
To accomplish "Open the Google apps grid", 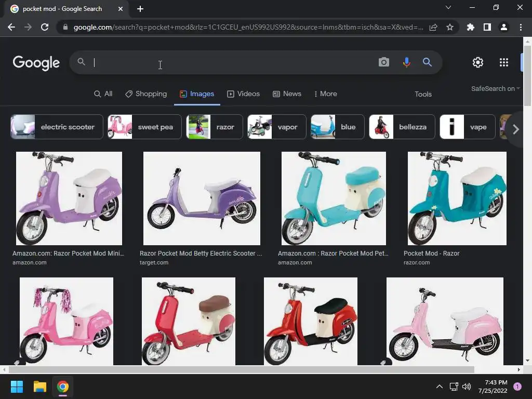I will click(504, 62).
